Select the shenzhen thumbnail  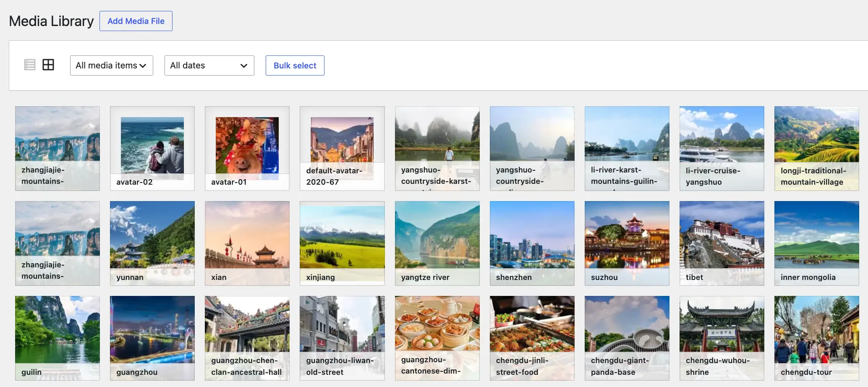532,243
